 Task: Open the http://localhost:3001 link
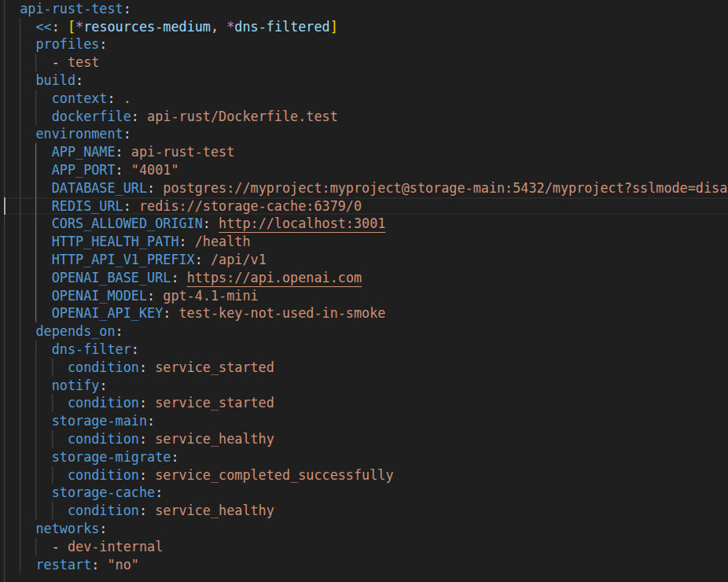pyautogui.click(x=302, y=223)
